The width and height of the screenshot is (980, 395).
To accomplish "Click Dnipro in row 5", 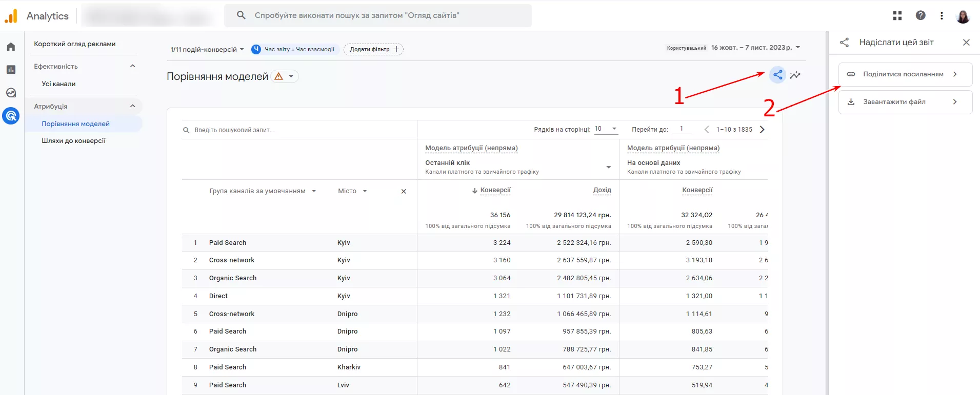I will pyautogui.click(x=347, y=314).
